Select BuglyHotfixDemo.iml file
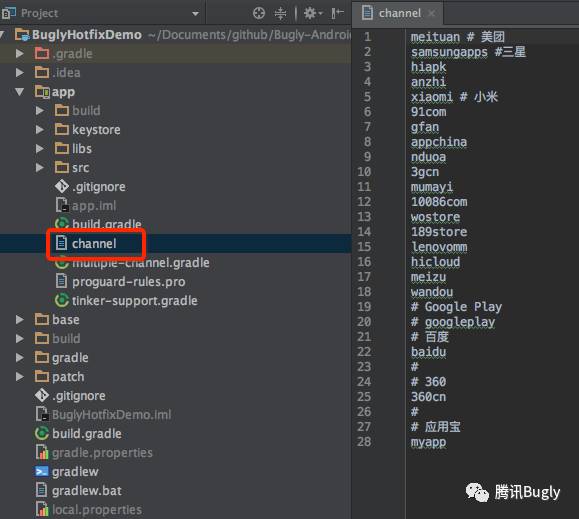579x519 pixels. click(112, 415)
